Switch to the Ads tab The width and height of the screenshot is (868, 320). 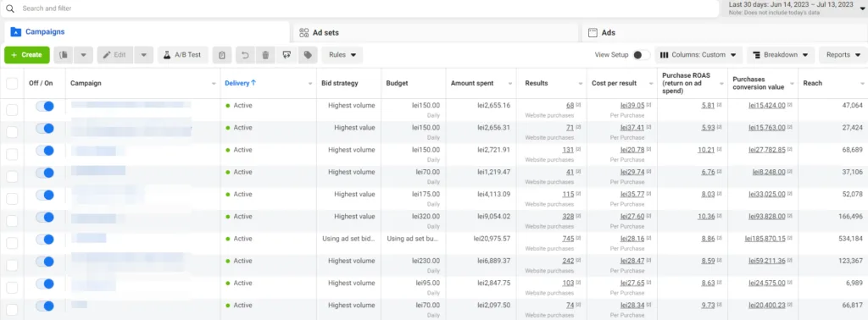(724, 32)
